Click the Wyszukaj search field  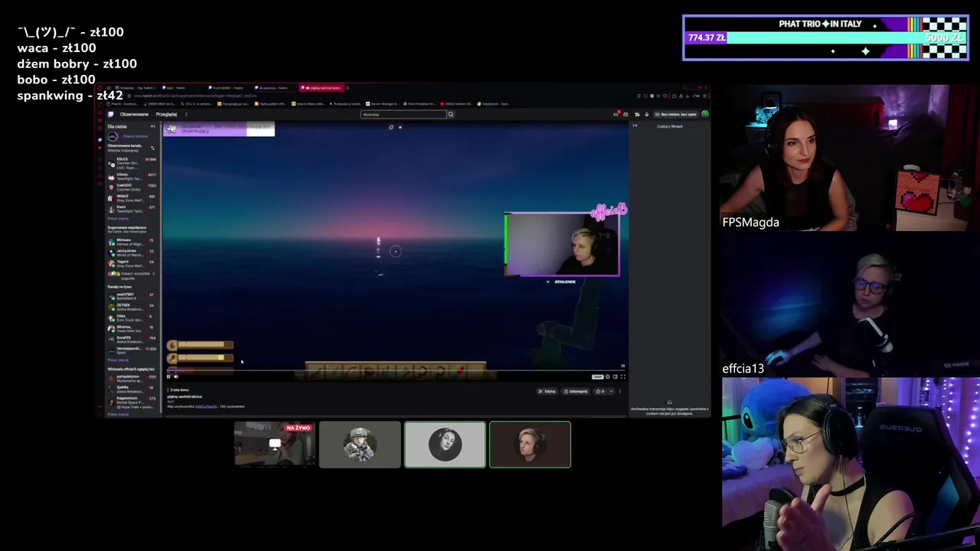[x=403, y=114]
